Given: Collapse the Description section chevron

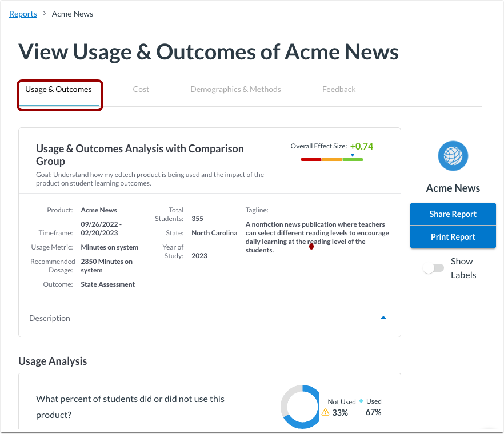Looking at the screenshot, I should point(383,317).
